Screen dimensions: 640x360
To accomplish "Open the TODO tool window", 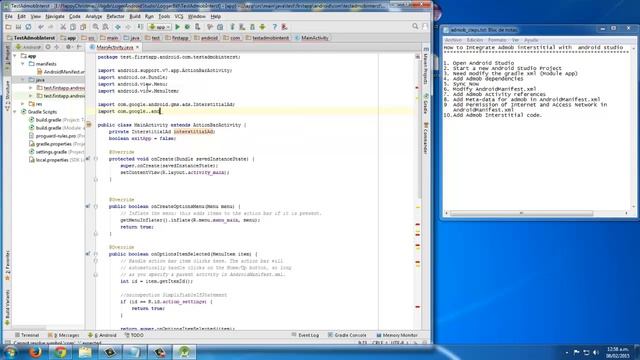I will [x=134, y=335].
